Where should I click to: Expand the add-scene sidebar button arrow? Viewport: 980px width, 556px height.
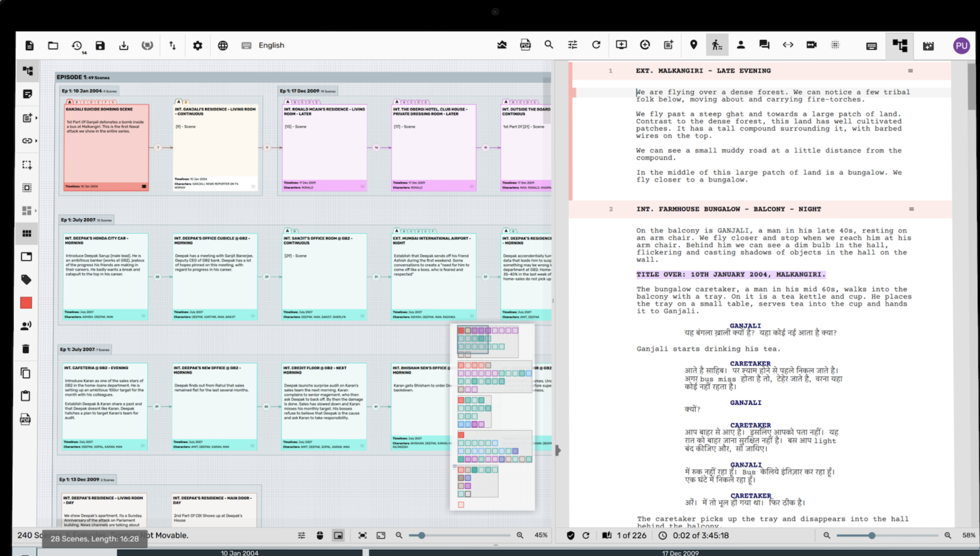(36, 118)
